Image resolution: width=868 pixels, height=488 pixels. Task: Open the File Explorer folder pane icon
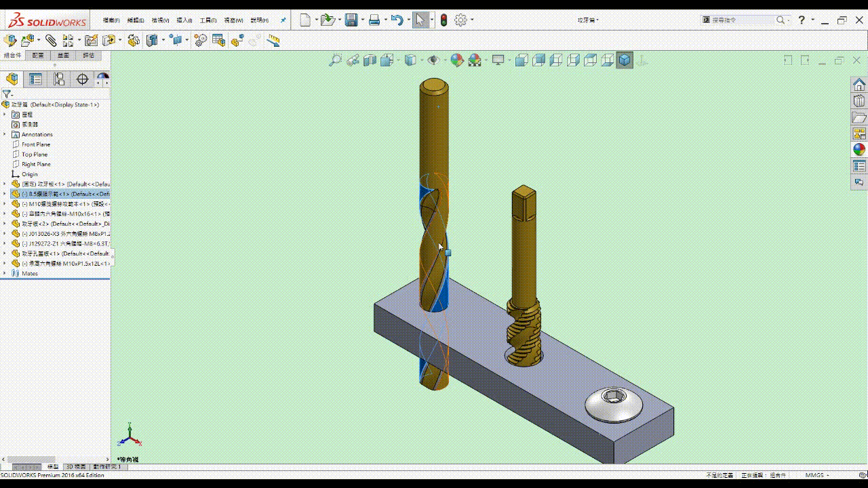pyautogui.click(x=859, y=117)
